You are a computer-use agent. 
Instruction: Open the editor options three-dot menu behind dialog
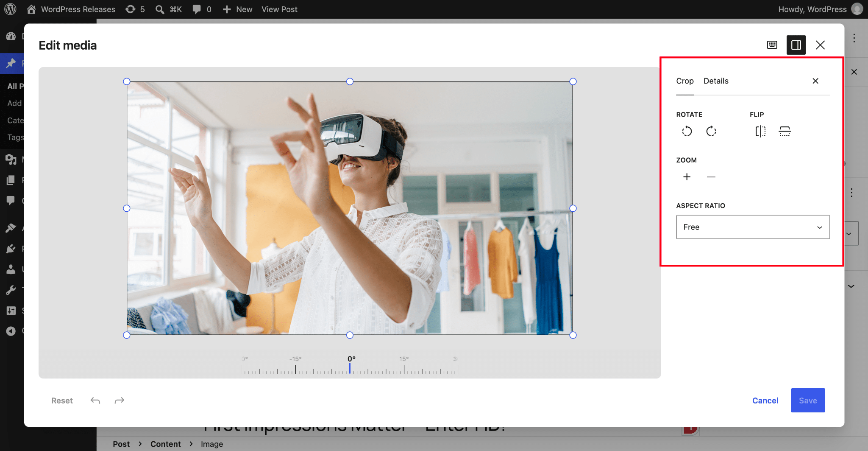point(854,38)
